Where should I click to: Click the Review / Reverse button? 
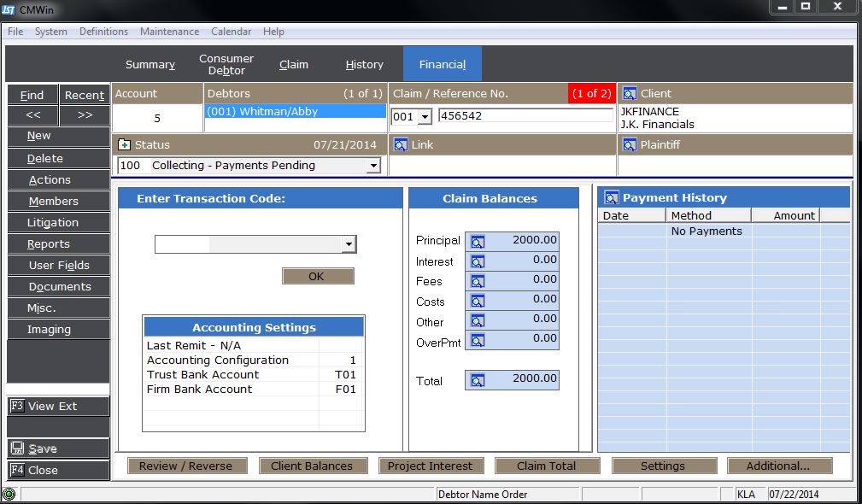[x=185, y=466]
